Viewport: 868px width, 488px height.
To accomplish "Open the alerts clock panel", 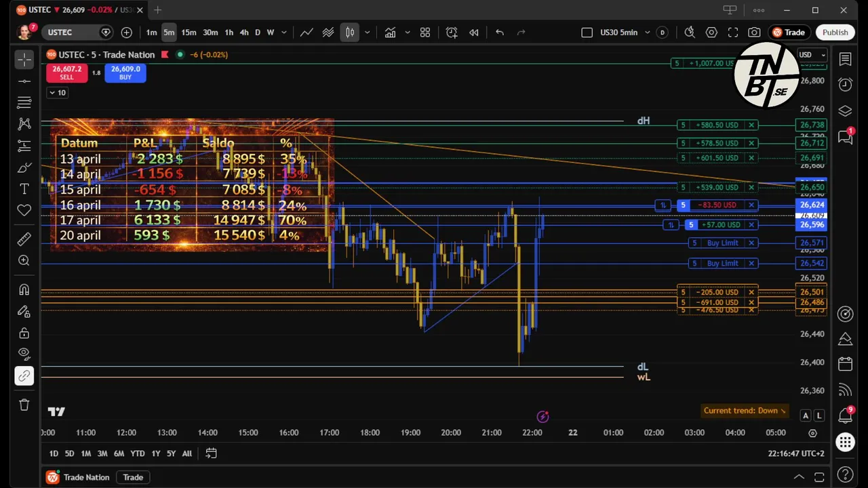I will (845, 85).
